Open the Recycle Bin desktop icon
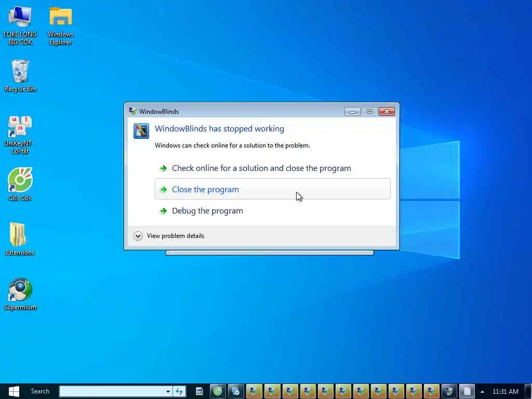 point(20,76)
